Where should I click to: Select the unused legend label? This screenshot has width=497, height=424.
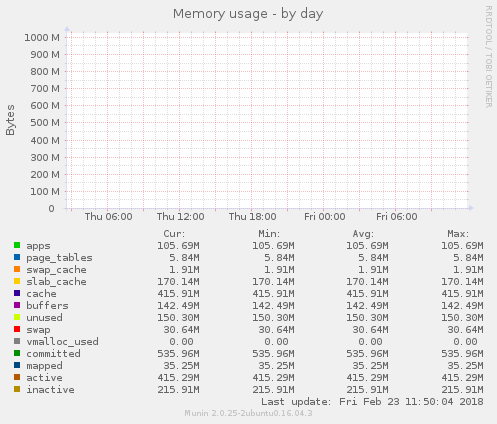coord(44,318)
